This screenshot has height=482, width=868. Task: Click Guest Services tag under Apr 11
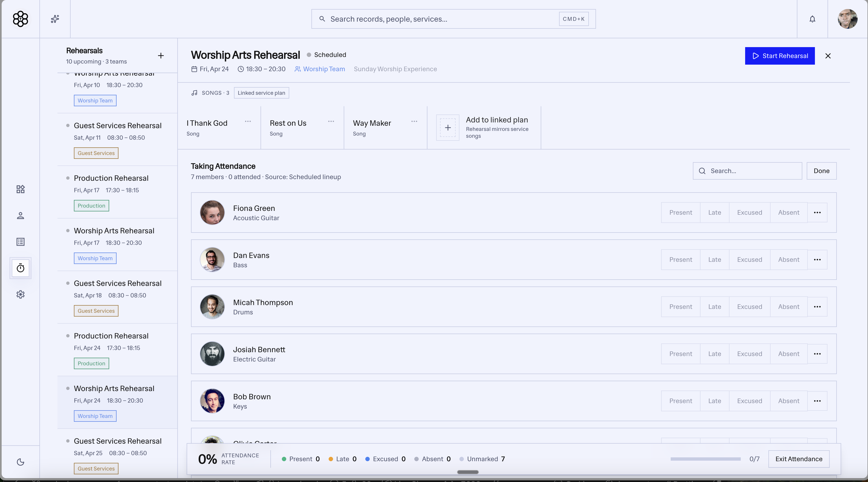click(x=96, y=153)
